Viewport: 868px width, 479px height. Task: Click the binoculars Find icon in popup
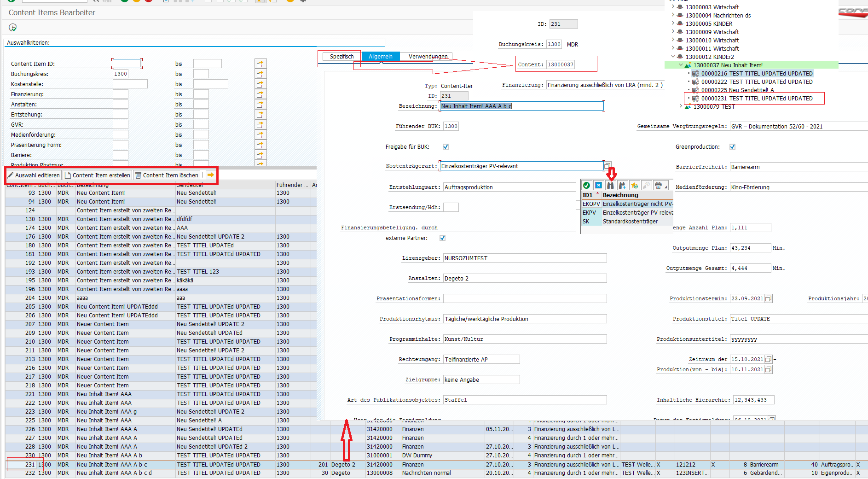(x=610, y=185)
